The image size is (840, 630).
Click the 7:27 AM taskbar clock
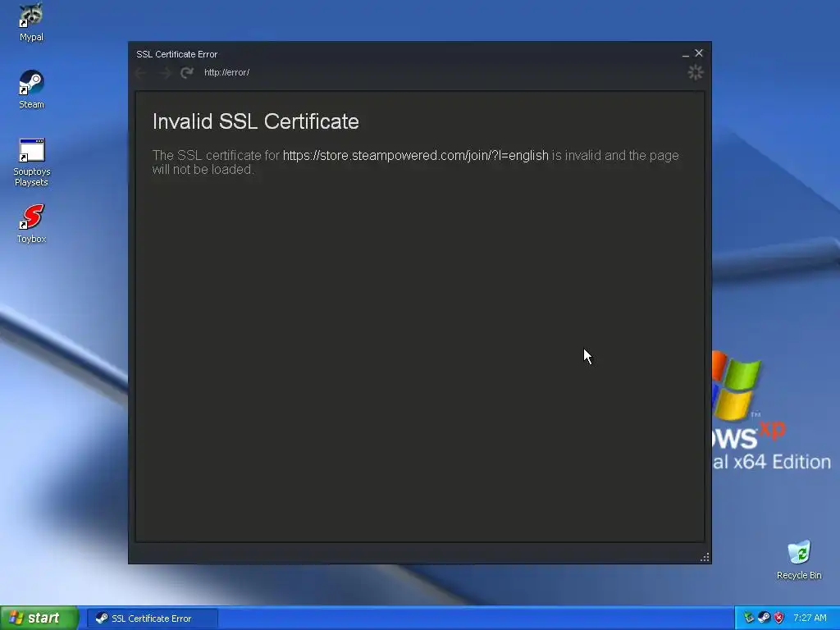[x=810, y=618]
